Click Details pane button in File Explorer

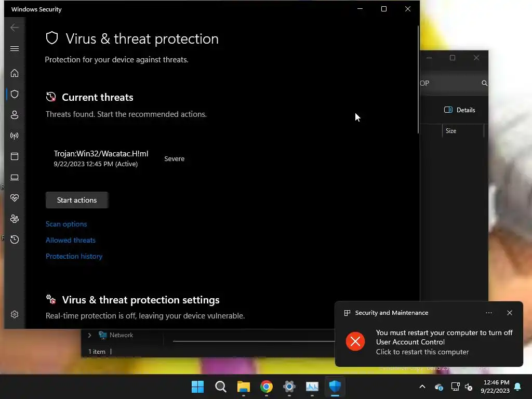coord(459,110)
